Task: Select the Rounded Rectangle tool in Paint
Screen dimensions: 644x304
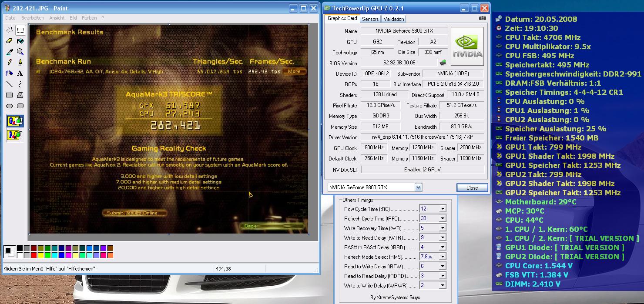Action: click(x=20, y=106)
